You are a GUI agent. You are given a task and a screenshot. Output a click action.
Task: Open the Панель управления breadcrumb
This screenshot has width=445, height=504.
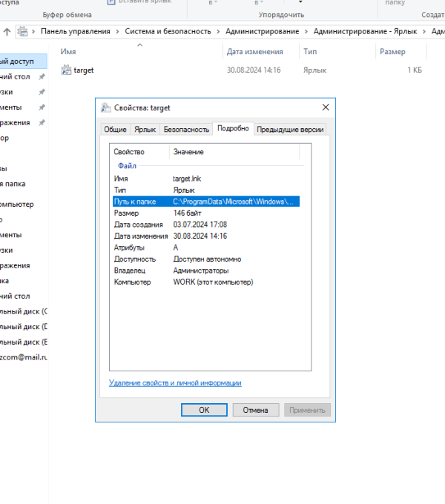75,31
